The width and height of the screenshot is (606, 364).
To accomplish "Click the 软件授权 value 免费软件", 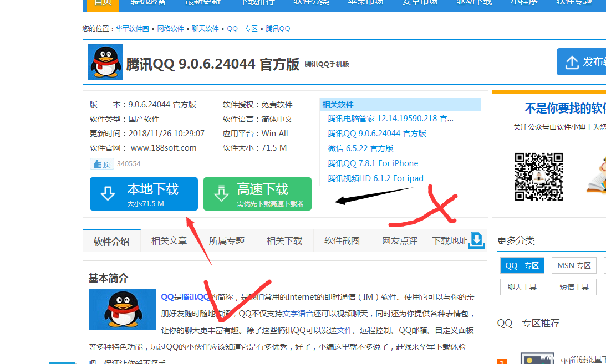I will (x=277, y=105).
